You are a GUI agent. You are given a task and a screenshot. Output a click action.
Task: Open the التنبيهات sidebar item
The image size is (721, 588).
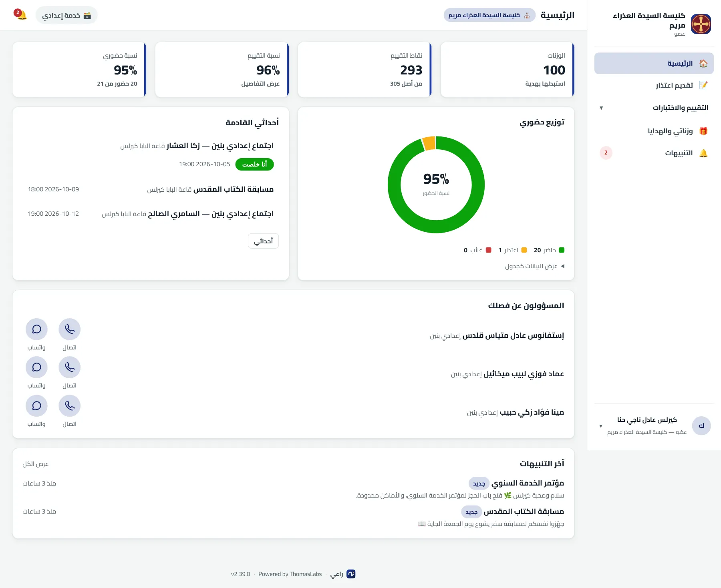pyautogui.click(x=654, y=153)
